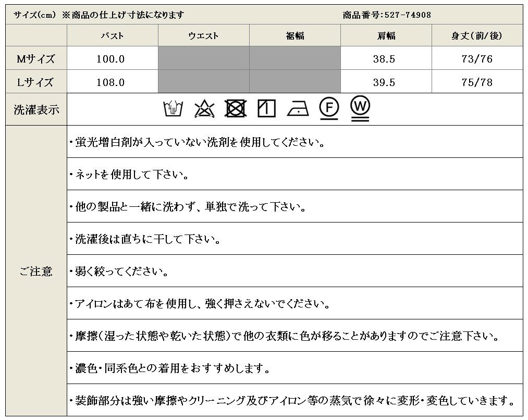Viewport: 528px width, 420px height.
Task: Click the Mサイズ length value 73/76
Action: pos(476,59)
